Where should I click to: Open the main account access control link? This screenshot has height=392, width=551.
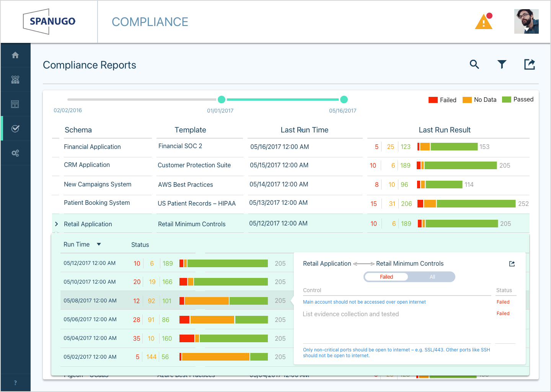[x=364, y=302]
